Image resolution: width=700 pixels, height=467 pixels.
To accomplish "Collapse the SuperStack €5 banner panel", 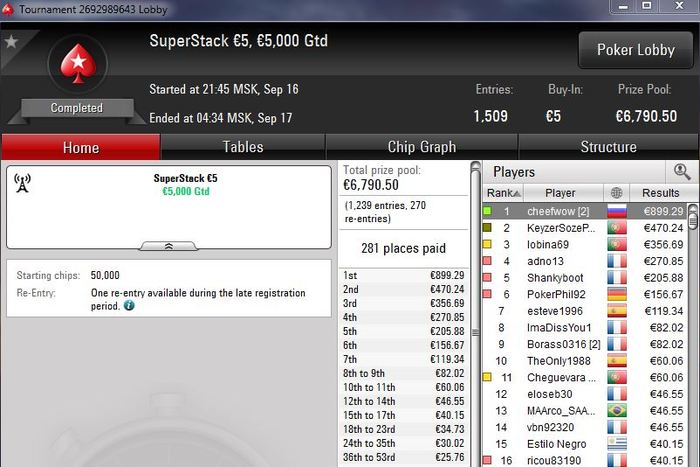I will 168,246.
